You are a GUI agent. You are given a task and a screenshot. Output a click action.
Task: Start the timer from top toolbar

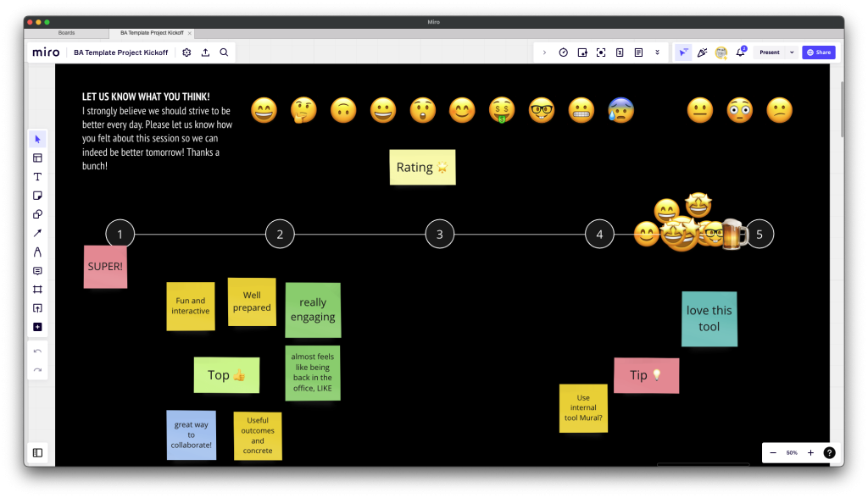[563, 53]
